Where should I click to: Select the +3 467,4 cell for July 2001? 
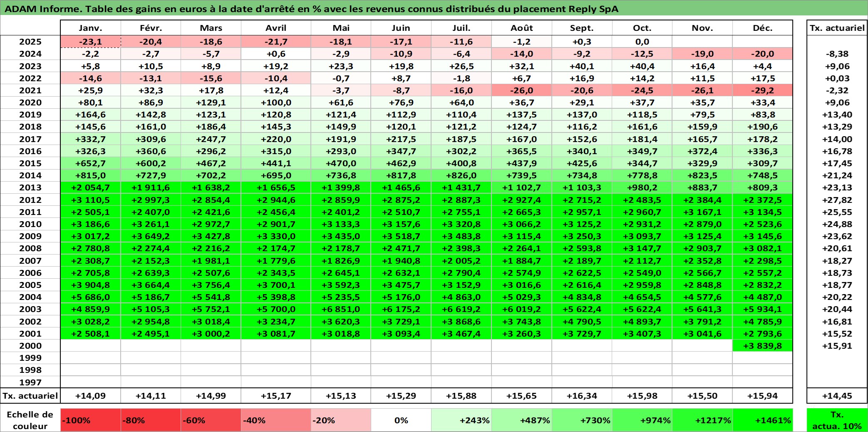click(x=461, y=334)
